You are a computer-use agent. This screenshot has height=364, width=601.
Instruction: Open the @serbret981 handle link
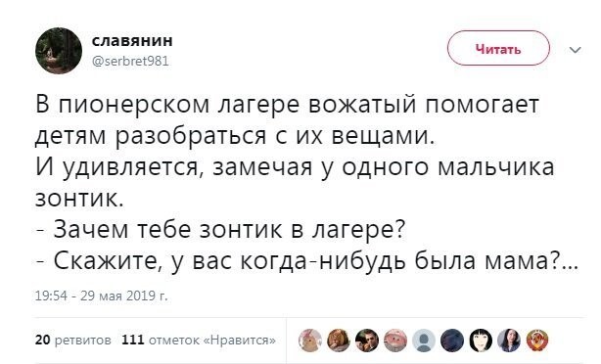(x=130, y=61)
